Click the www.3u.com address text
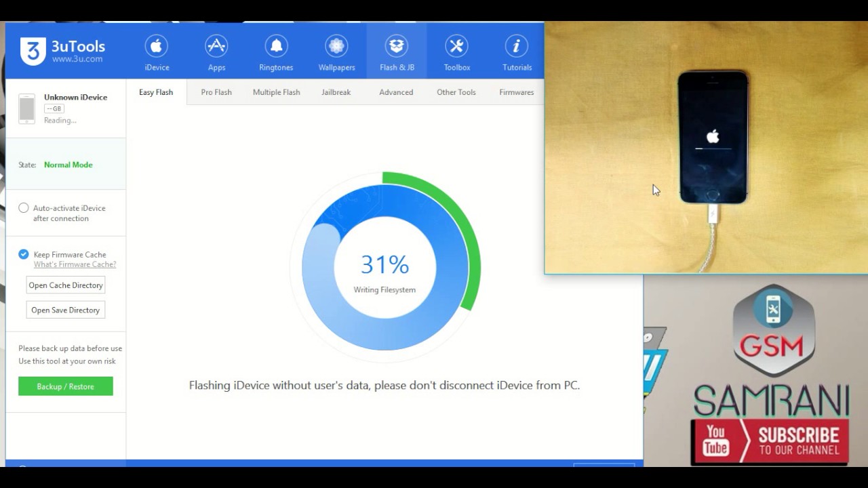This screenshot has height=488, width=868. click(x=77, y=59)
